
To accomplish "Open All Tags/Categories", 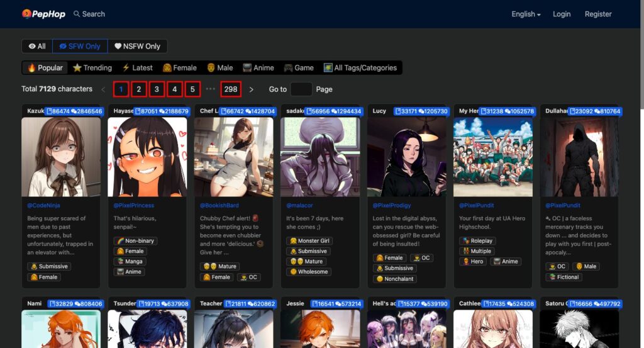I will click(x=360, y=68).
